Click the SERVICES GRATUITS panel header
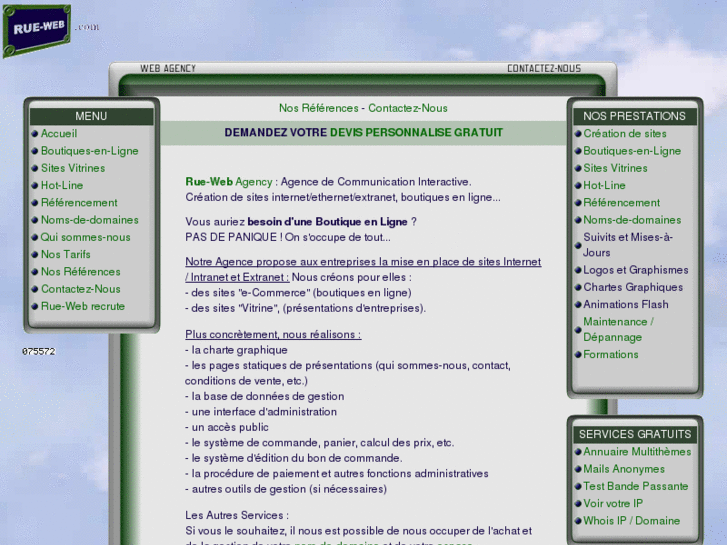Screen dimensions: 727x545 click(x=635, y=435)
